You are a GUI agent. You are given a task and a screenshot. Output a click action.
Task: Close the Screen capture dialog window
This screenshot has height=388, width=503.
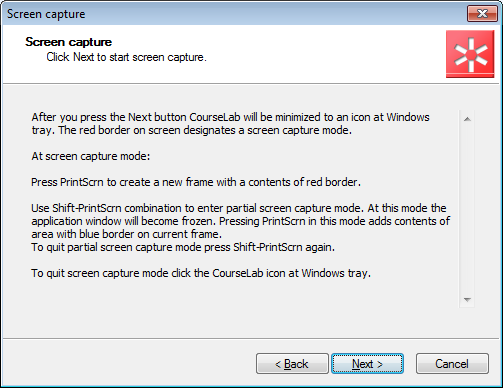tap(482, 14)
